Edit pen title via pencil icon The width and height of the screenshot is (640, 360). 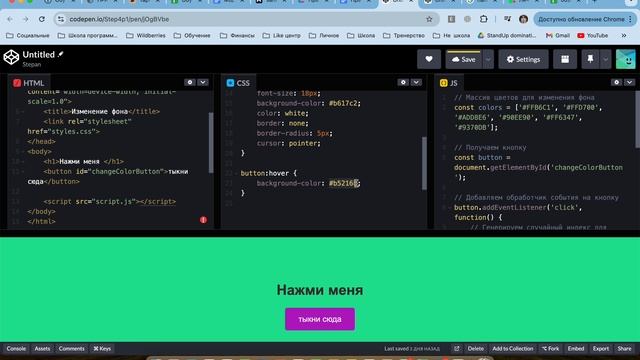click(60, 54)
